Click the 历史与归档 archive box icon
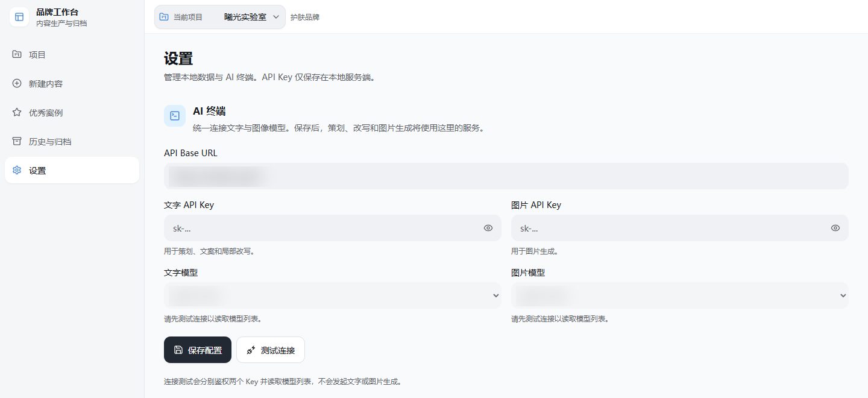 coord(17,141)
